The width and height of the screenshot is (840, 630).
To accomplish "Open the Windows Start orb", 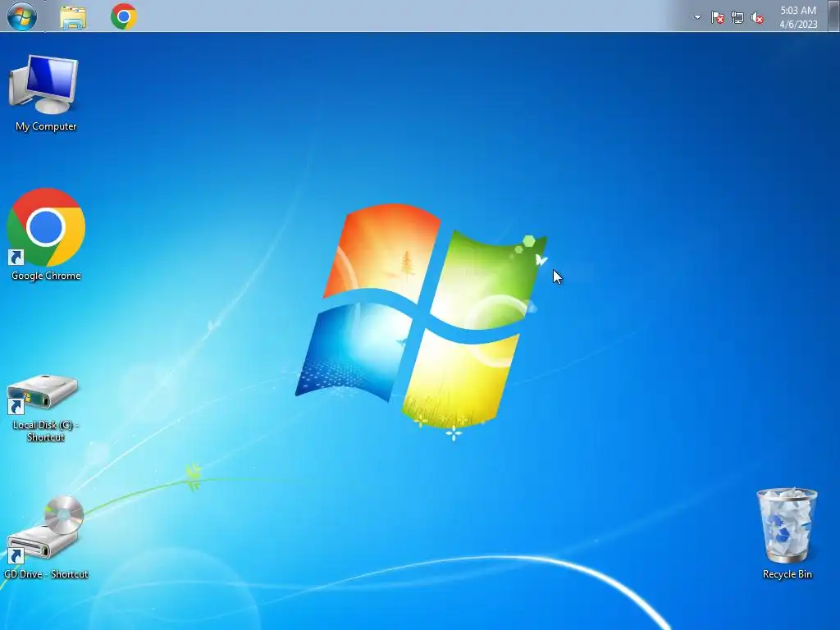I will (x=22, y=16).
